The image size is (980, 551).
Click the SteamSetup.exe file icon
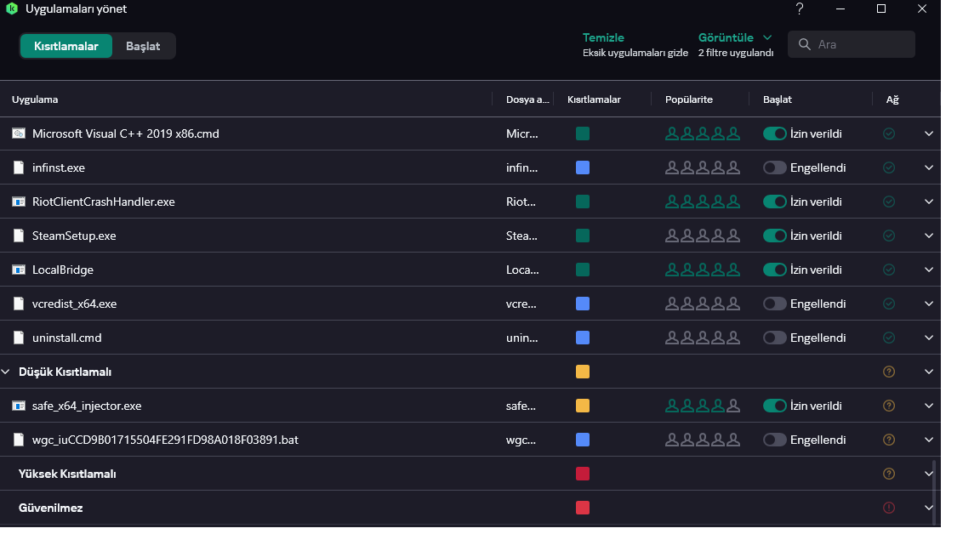pyautogui.click(x=19, y=236)
